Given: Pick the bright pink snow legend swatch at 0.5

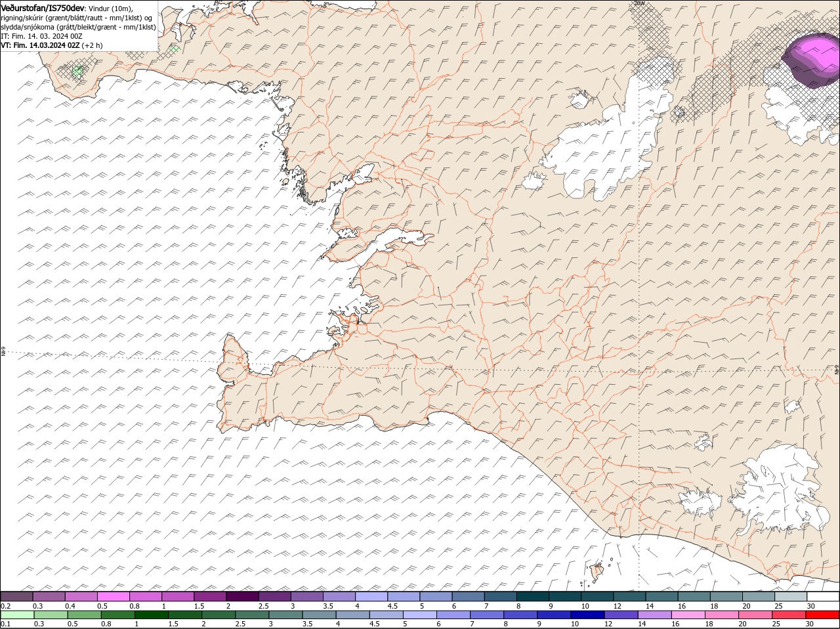Looking at the screenshot, I should pos(114,596).
